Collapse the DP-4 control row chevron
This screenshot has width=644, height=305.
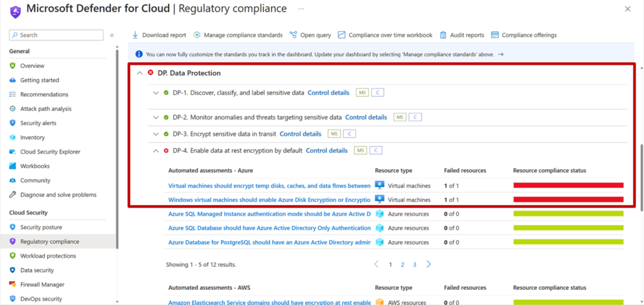[x=155, y=151]
